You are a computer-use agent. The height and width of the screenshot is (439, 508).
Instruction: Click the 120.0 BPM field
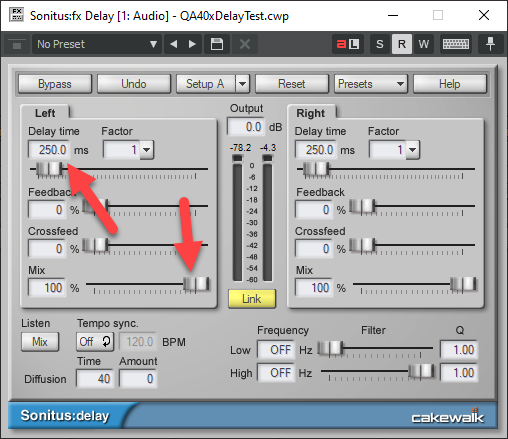click(x=138, y=342)
